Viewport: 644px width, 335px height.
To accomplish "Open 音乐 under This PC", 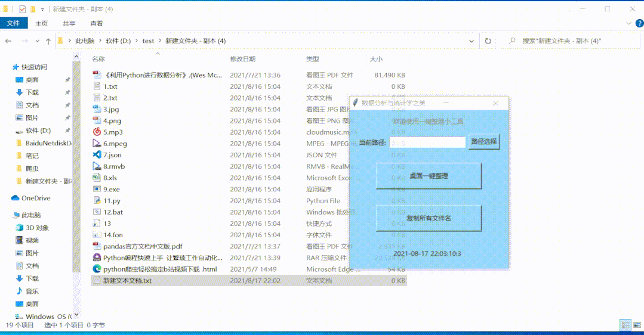I will [32, 291].
